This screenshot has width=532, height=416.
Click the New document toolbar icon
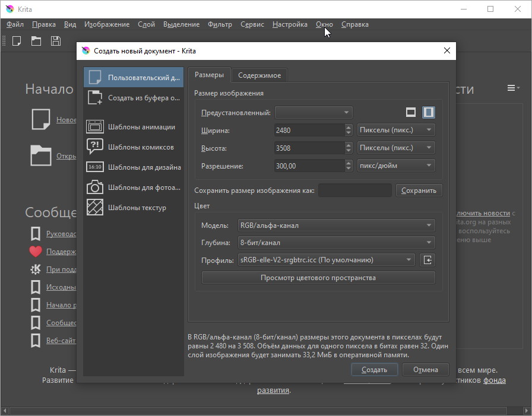tap(17, 41)
